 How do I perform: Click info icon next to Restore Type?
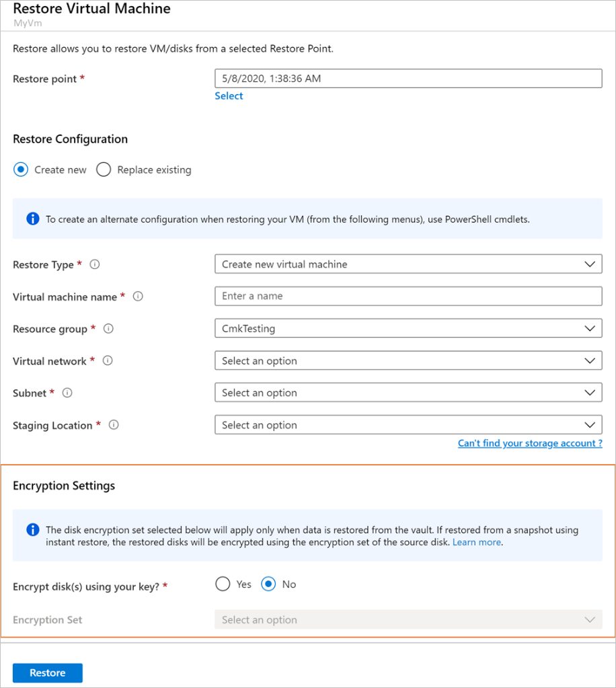pyautogui.click(x=95, y=264)
